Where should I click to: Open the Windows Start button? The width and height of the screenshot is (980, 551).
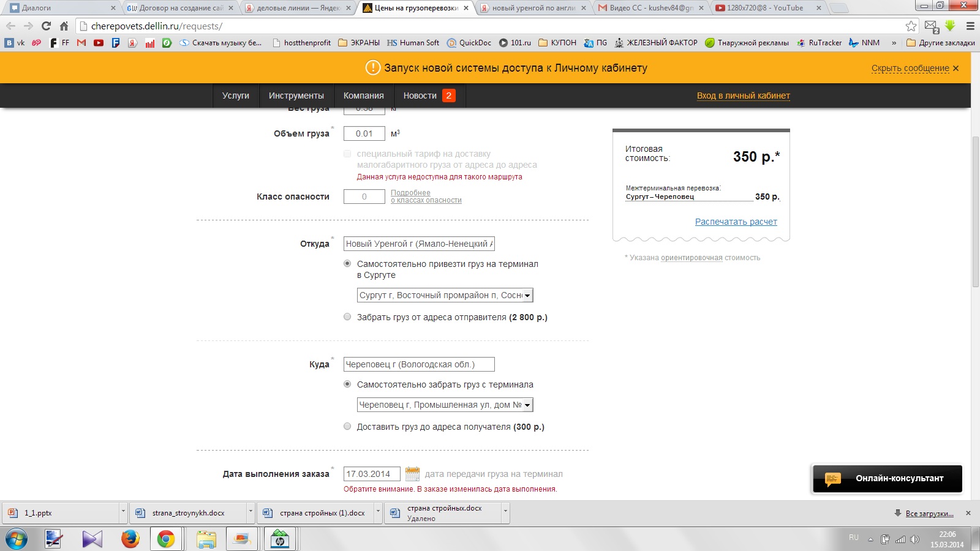coord(17,539)
